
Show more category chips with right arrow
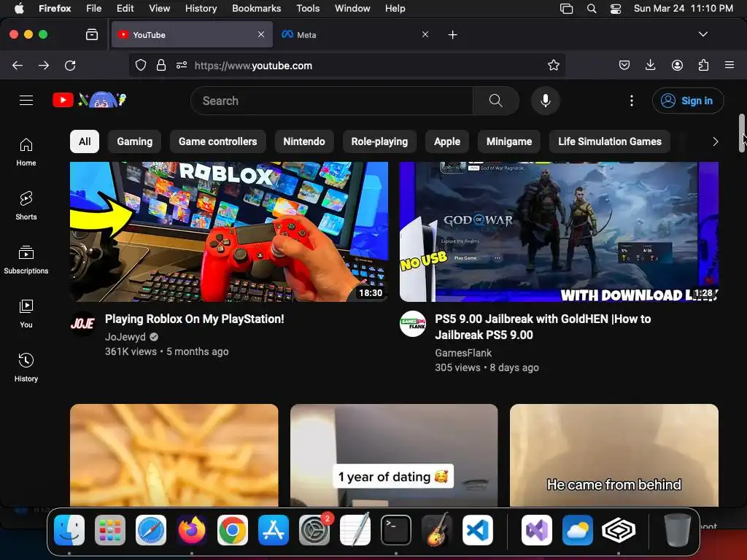coord(715,141)
